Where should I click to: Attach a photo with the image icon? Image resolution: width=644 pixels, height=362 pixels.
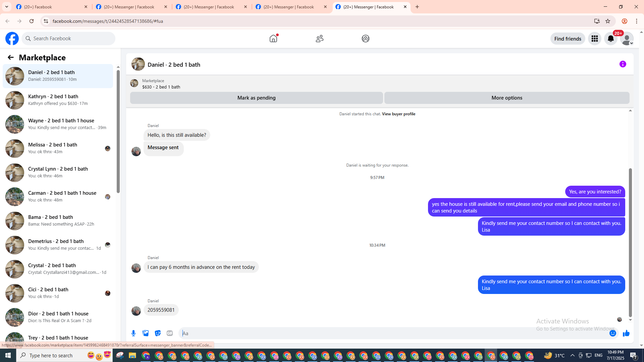click(x=146, y=333)
